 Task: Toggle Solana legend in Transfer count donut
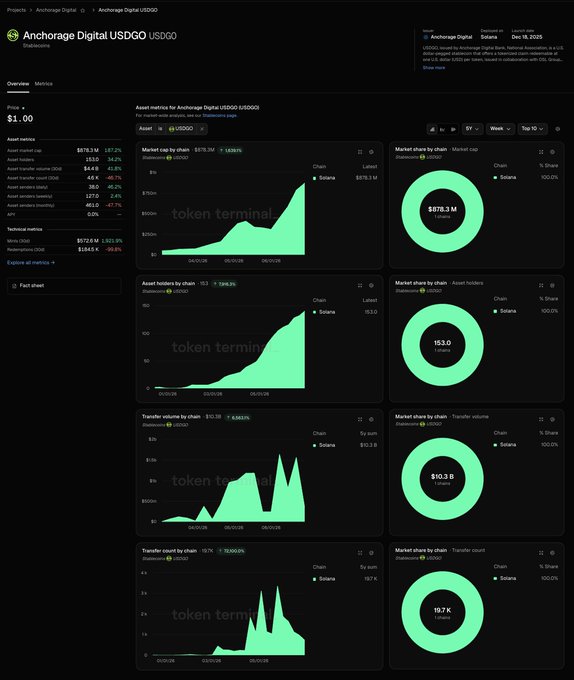(x=505, y=578)
